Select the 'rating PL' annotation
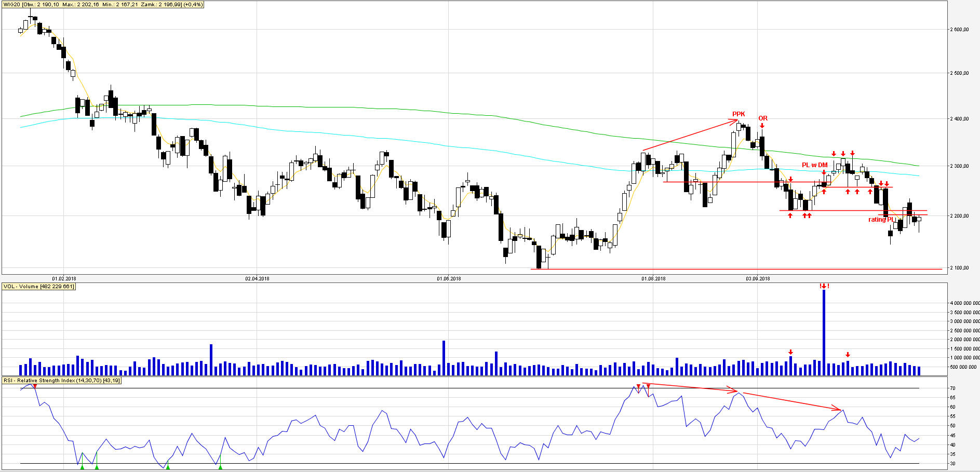This screenshot has height=472, width=980. (x=881, y=220)
